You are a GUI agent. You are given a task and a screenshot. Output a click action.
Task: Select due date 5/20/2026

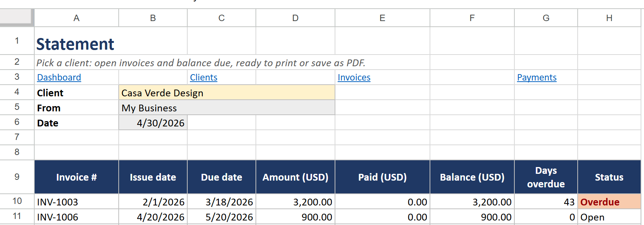tap(222, 217)
